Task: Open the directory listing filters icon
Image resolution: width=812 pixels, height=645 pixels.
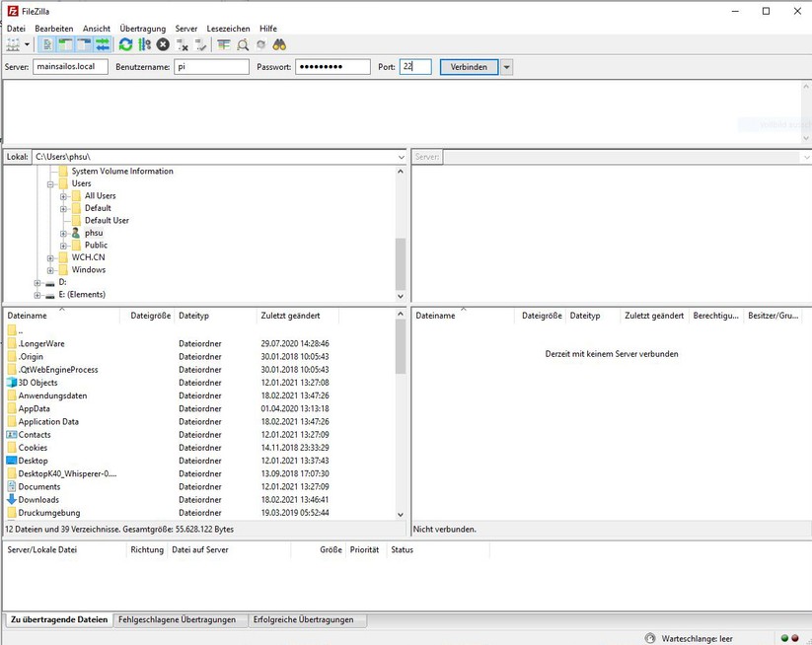Action: pos(224,44)
